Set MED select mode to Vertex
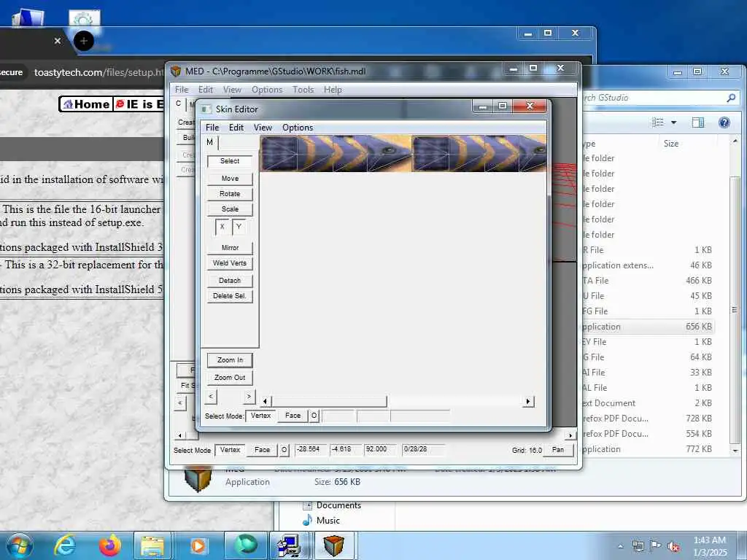The height and width of the screenshot is (560, 747). click(230, 449)
